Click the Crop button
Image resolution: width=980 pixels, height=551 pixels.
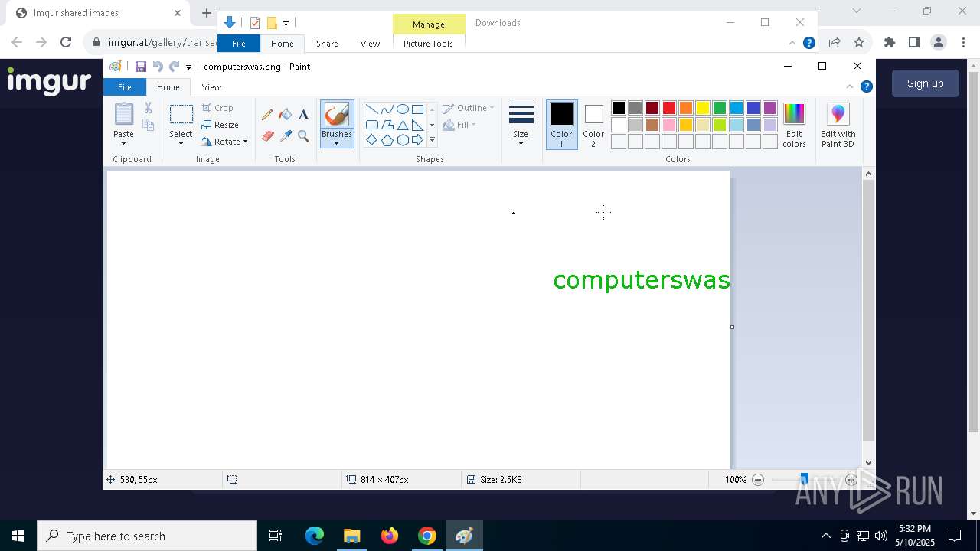click(217, 108)
